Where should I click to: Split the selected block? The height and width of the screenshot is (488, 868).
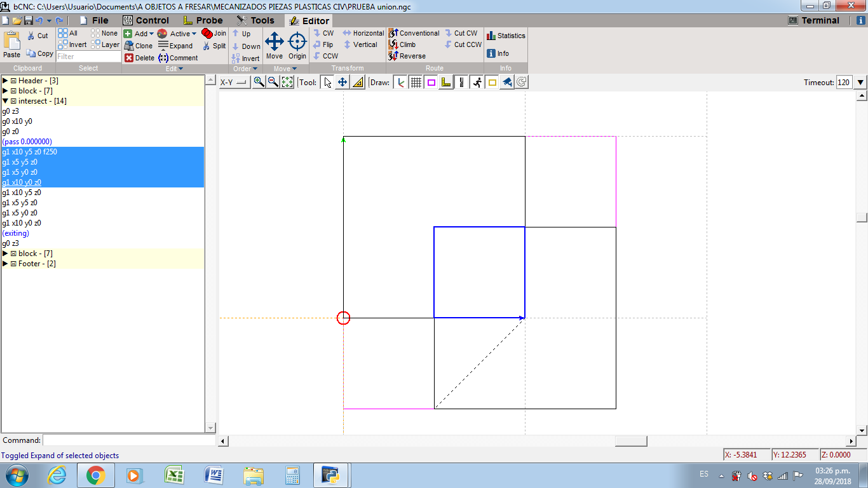(x=215, y=46)
